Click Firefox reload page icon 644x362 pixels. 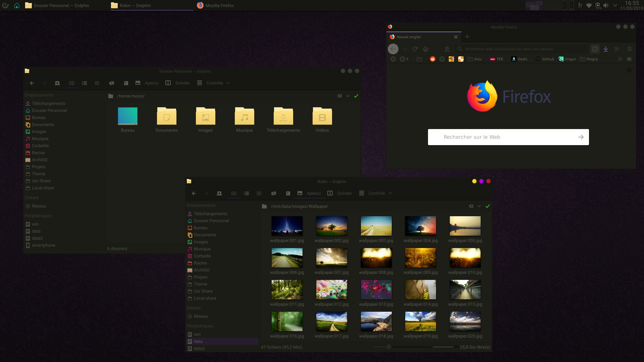(415, 49)
